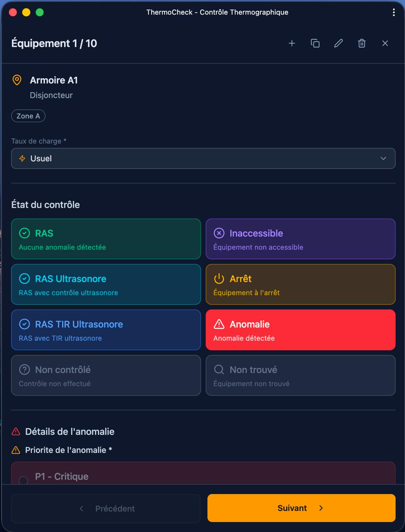Delete equipment using the trash icon
Image resolution: width=405 pixels, height=532 pixels.
pos(362,43)
